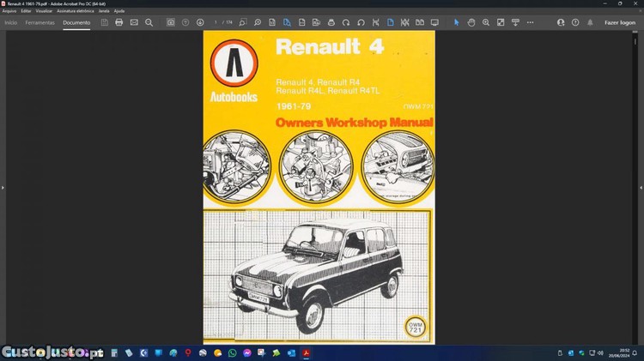The width and height of the screenshot is (644, 361).
Task: Go to next page arrow
Action: (x=200, y=22)
